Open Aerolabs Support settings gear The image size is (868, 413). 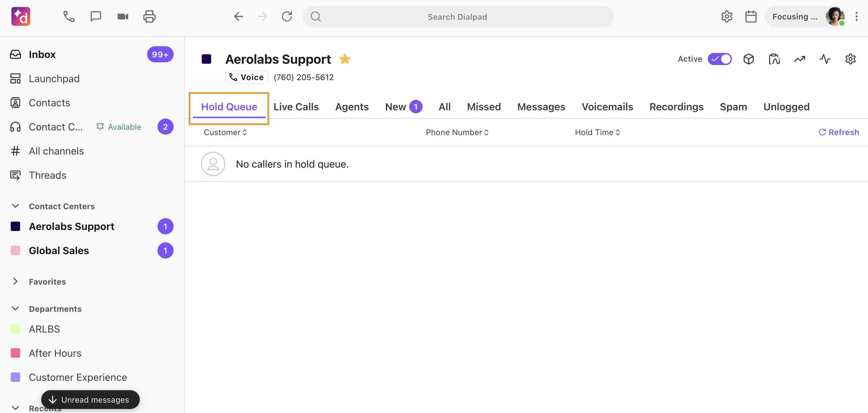coord(850,59)
